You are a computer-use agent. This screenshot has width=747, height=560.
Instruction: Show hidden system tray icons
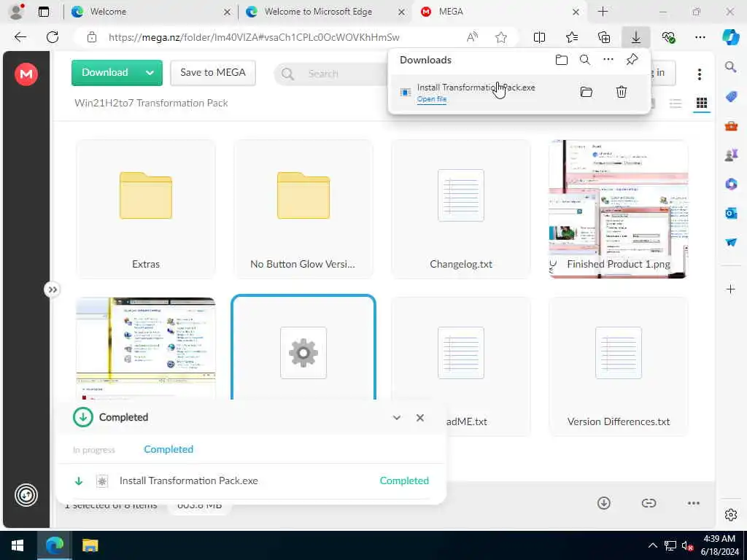point(653,545)
